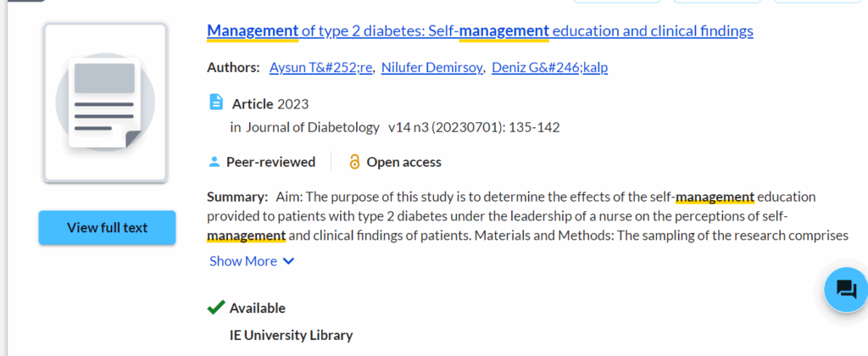
Task: Click the green Available checkmark icon
Action: [x=216, y=308]
